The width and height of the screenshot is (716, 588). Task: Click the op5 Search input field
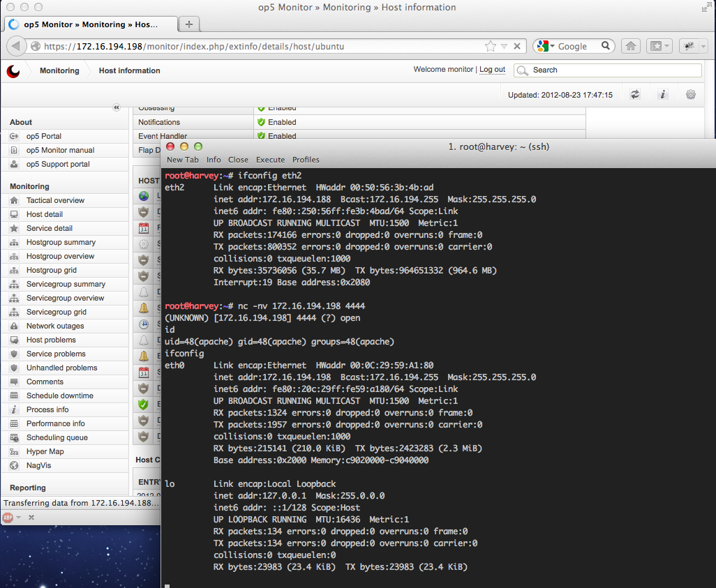pyautogui.click(x=608, y=70)
